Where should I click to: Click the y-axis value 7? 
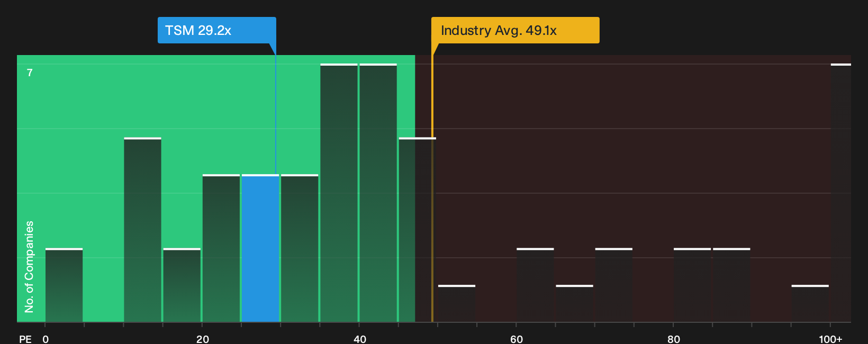point(30,73)
